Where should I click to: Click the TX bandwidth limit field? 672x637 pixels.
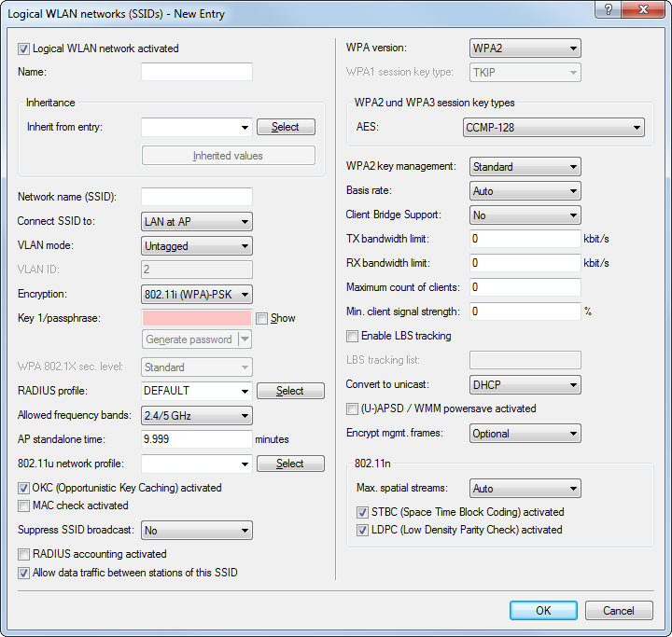point(525,239)
